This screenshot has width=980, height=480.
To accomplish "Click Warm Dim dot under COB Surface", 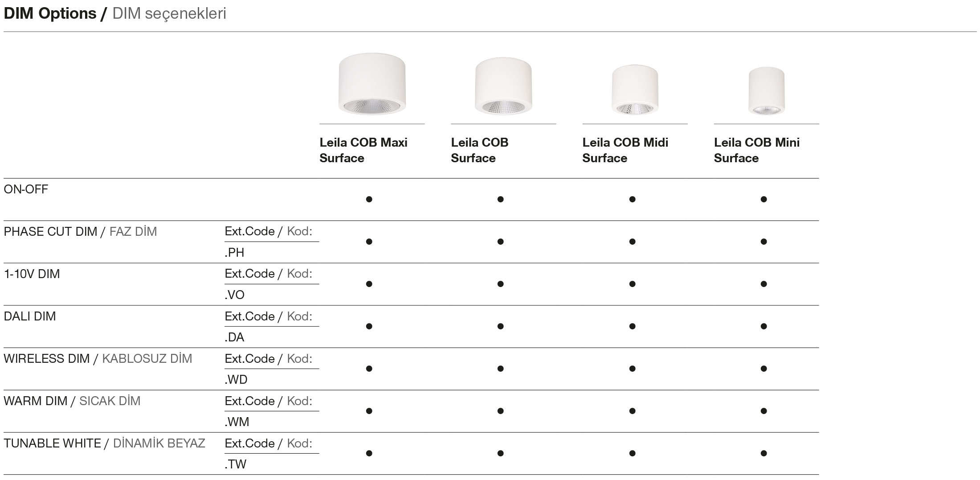I will click(500, 411).
